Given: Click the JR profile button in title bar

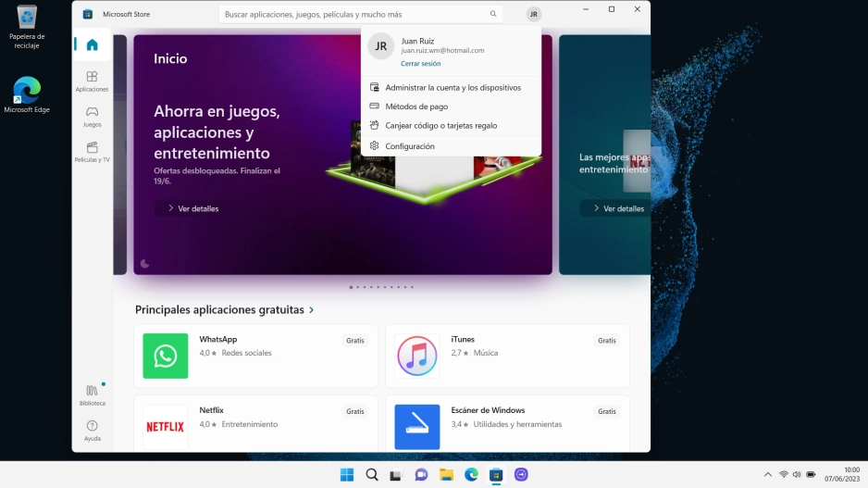Looking at the screenshot, I should click(x=533, y=15).
